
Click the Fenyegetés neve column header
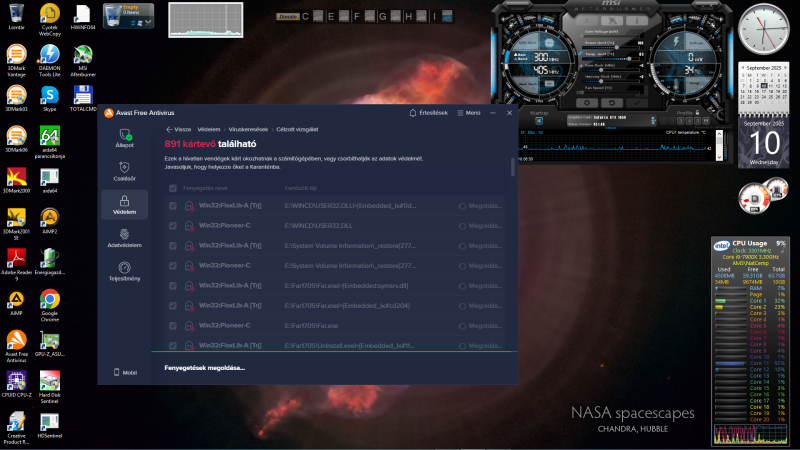point(205,188)
